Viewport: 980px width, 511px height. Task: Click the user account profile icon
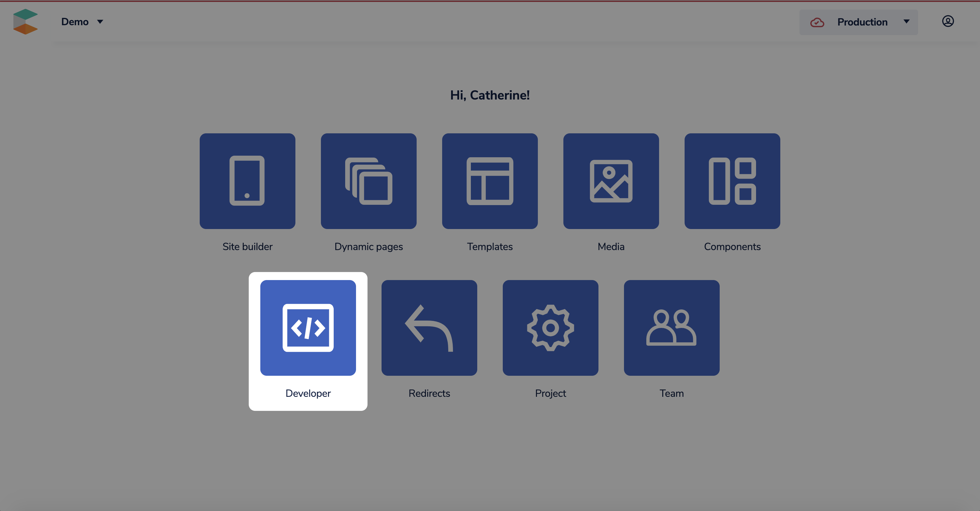(948, 21)
